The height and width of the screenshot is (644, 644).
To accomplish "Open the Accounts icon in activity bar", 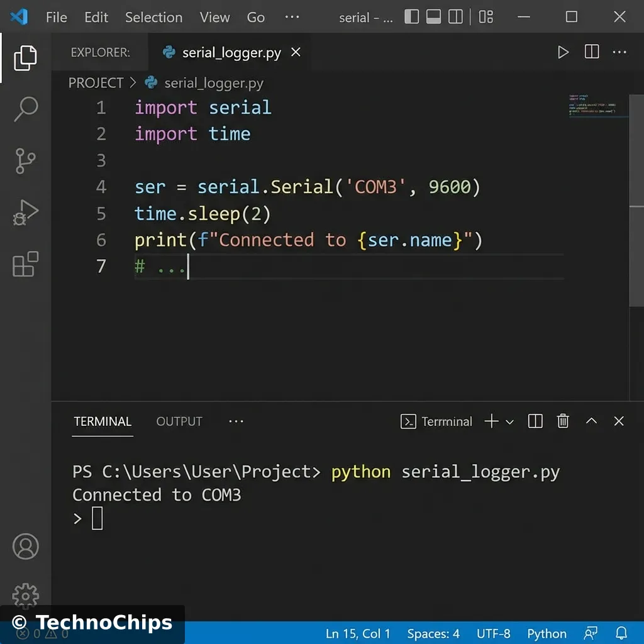I will [25, 547].
